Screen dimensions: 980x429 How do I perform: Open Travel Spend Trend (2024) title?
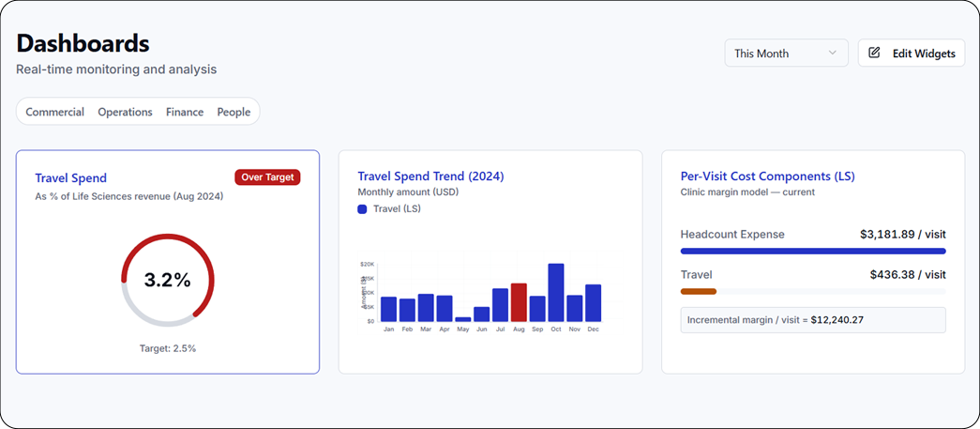click(431, 176)
